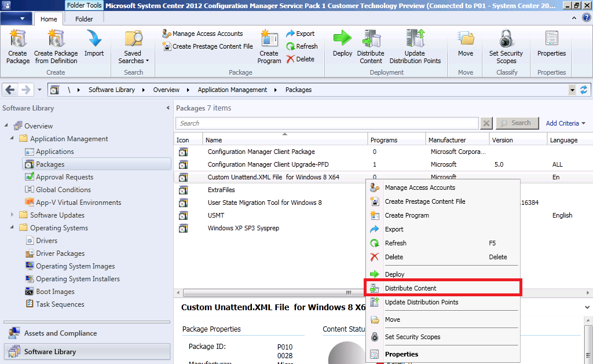Image resolution: width=593 pixels, height=364 pixels.
Task: Collapse the Operating Systems tree folder
Action: [12, 227]
